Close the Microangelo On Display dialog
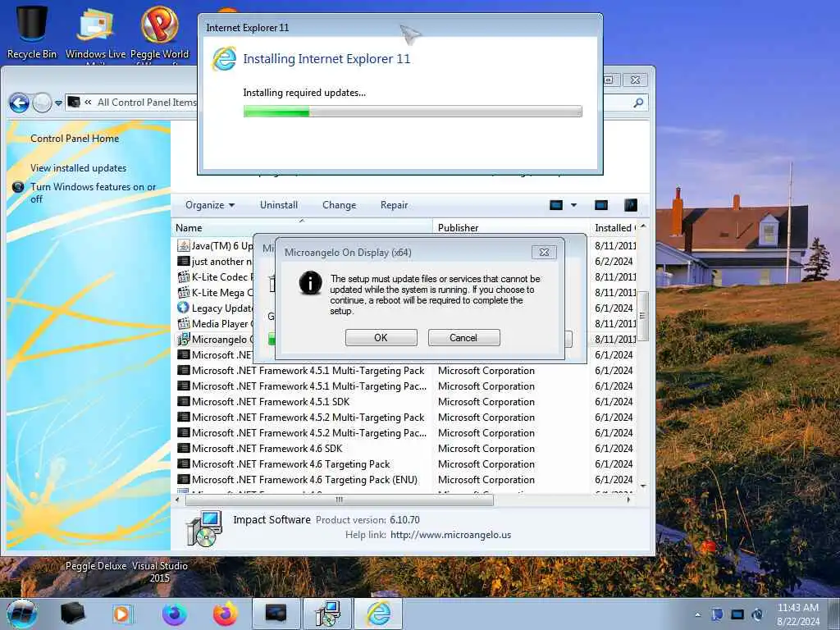This screenshot has width=840, height=630. pyautogui.click(x=544, y=253)
